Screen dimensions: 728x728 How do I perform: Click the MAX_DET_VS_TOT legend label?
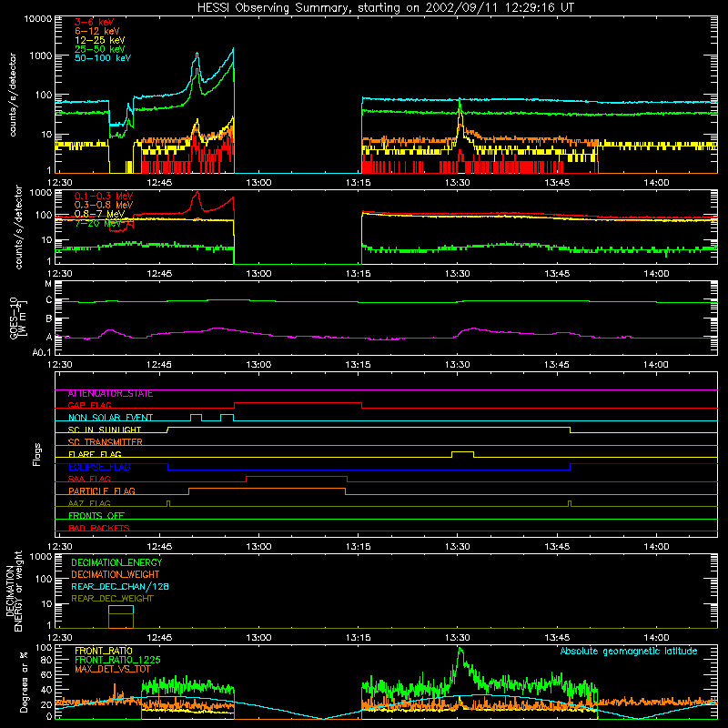coord(113,669)
